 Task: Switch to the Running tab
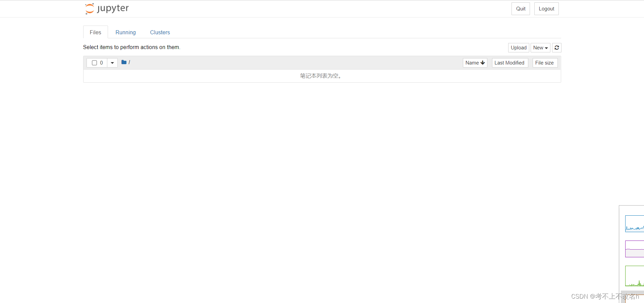pos(125,32)
